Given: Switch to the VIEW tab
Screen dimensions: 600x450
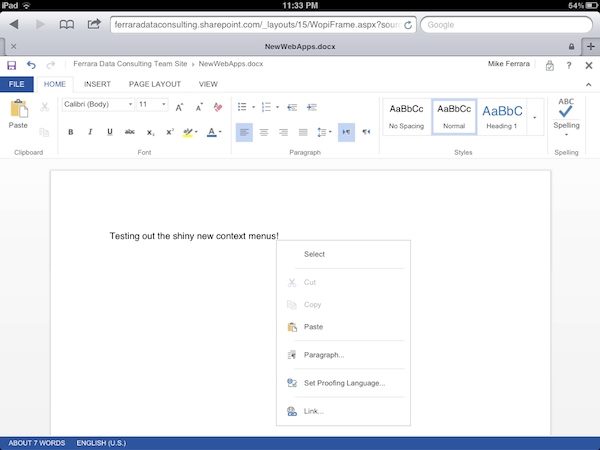Looking at the screenshot, I should tap(208, 84).
